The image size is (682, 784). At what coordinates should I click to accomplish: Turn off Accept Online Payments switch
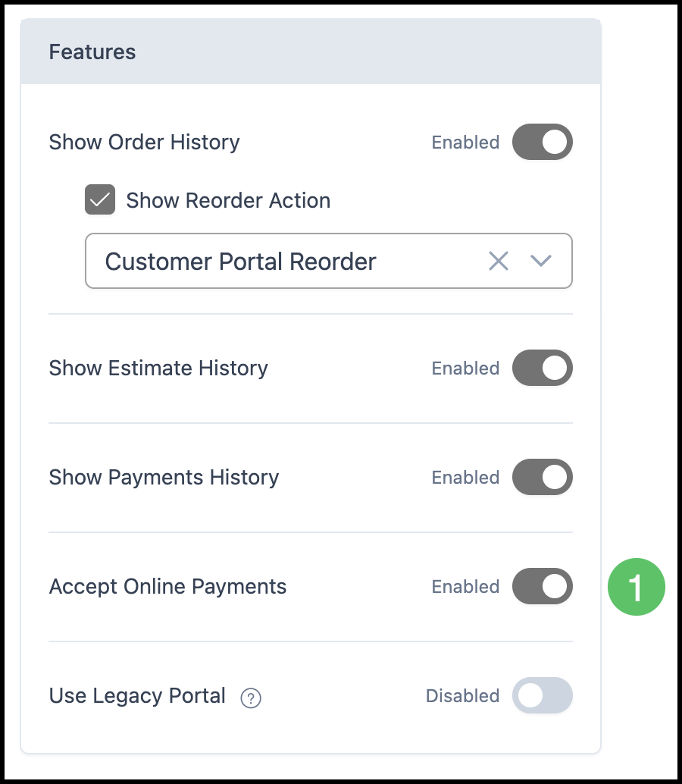coord(542,586)
